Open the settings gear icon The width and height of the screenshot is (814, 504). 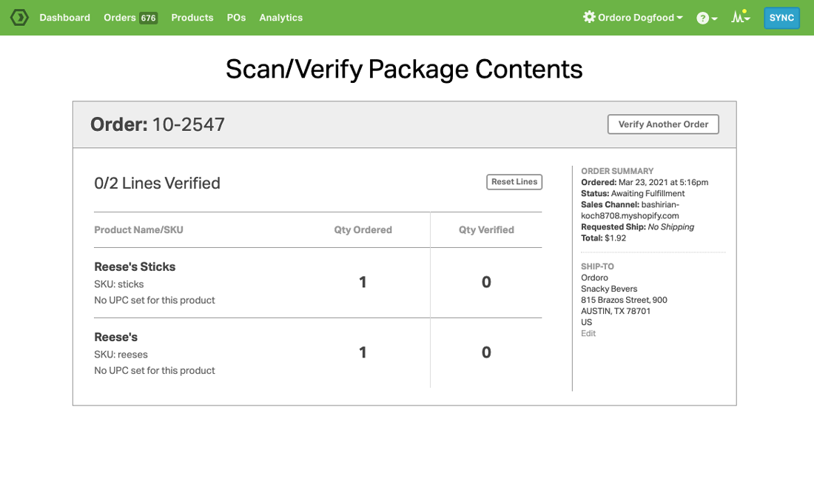click(x=589, y=17)
